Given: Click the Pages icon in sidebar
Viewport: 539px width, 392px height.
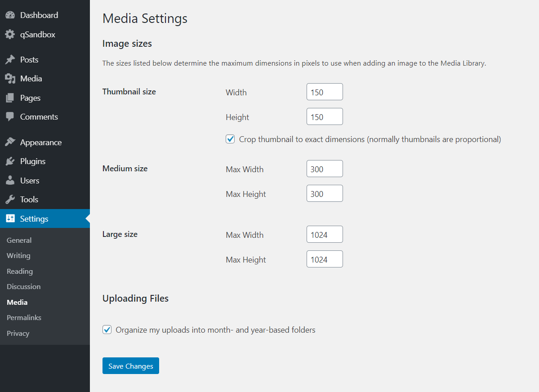Looking at the screenshot, I should point(10,98).
